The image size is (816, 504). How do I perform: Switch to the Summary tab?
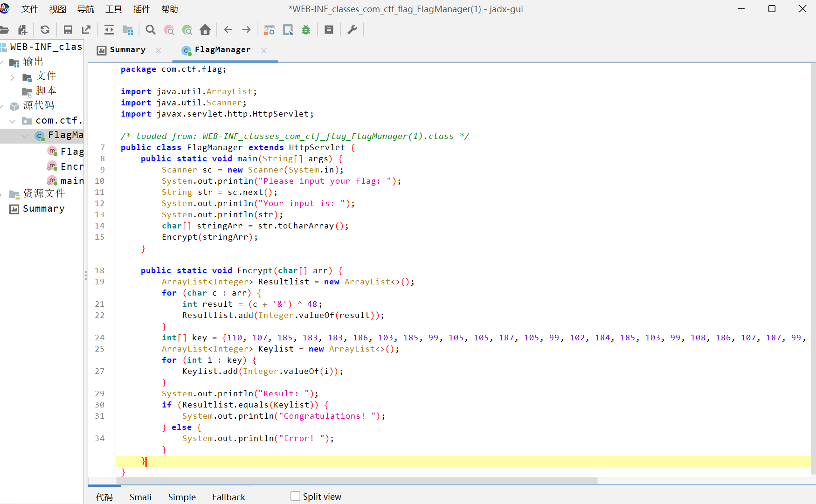click(x=127, y=50)
